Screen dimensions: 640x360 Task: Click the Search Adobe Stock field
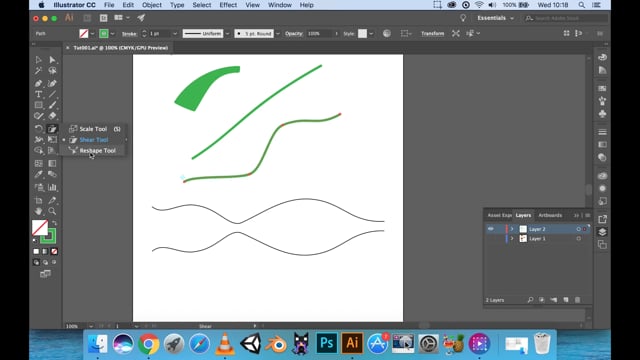566,18
